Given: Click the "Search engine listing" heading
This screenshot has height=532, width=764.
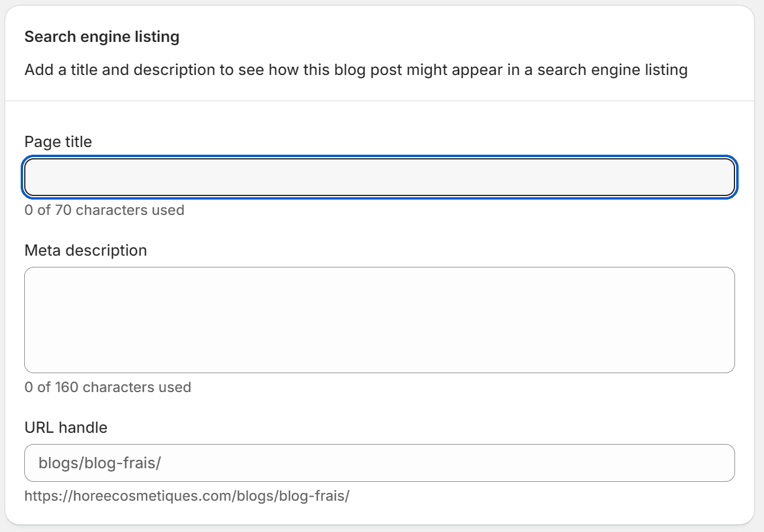Looking at the screenshot, I should pos(102,37).
